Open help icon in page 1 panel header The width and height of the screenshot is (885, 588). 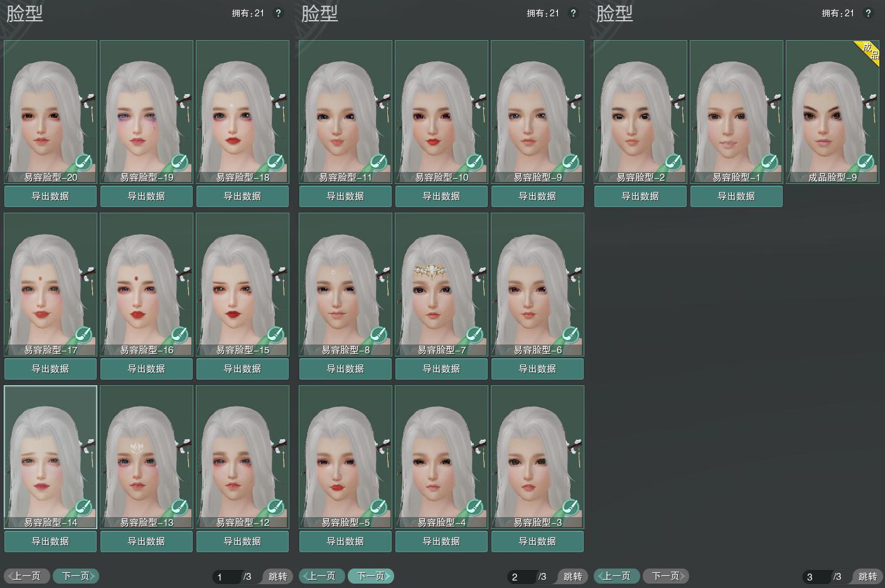(x=278, y=13)
